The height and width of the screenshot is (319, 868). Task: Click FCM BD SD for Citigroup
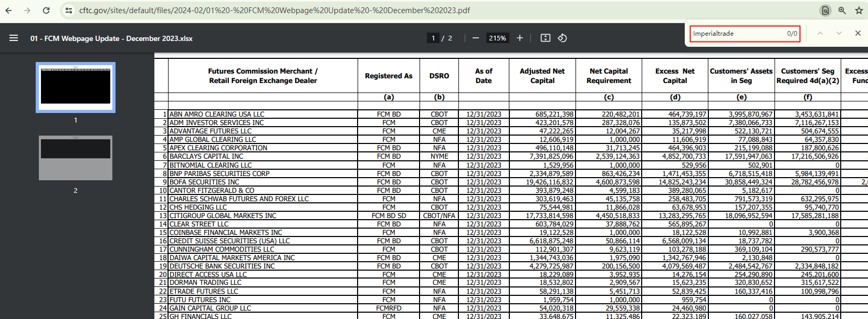[x=389, y=215]
